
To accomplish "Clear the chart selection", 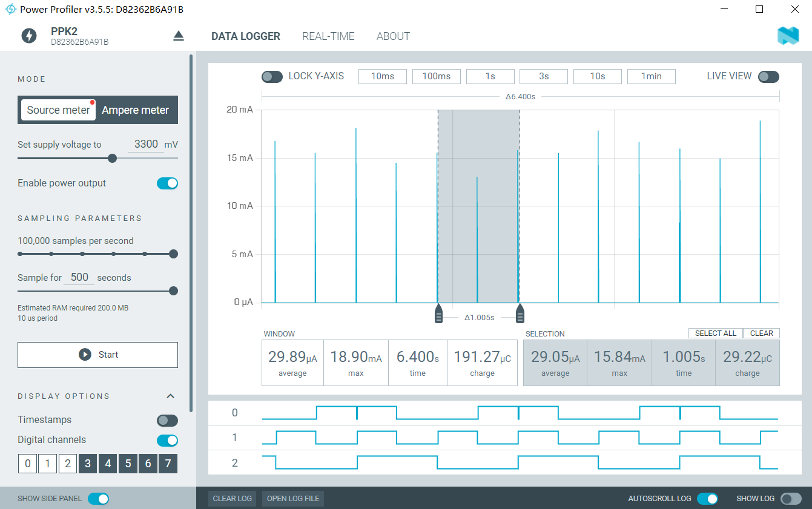I will (762, 333).
